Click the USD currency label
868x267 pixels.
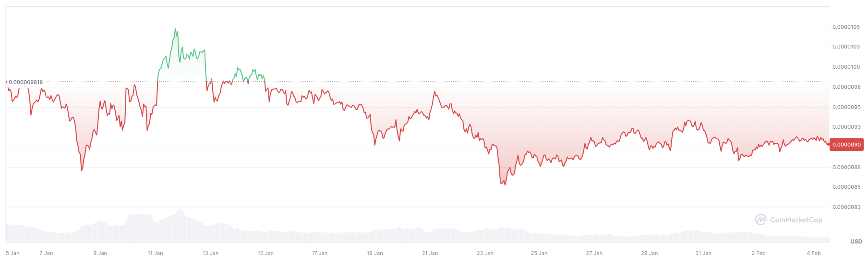[856, 242]
